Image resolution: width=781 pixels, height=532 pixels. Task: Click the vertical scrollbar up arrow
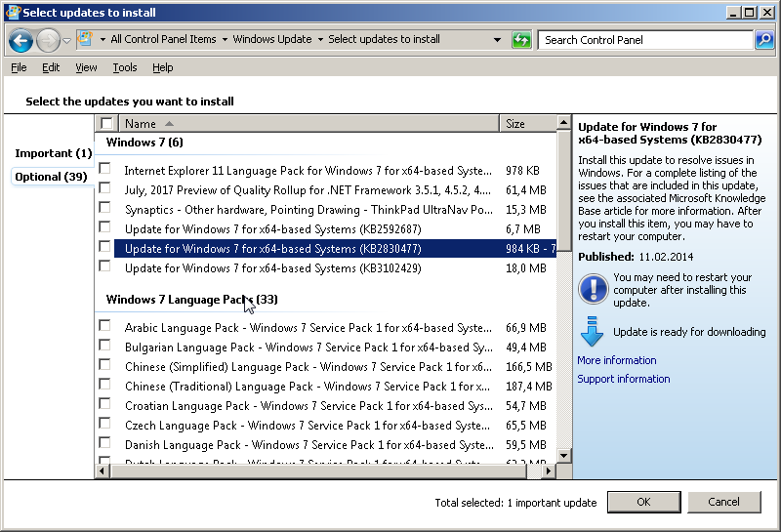click(564, 123)
